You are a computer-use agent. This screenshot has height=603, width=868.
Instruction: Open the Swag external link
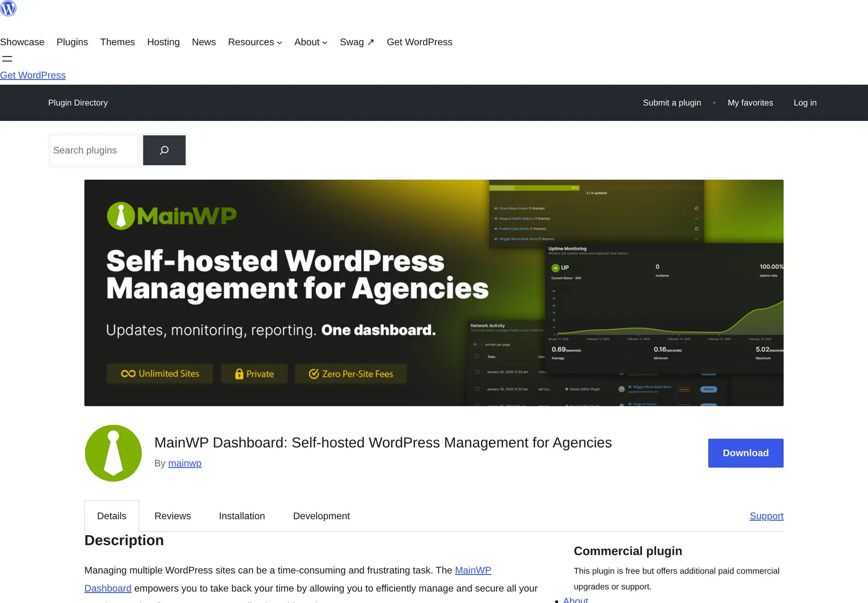point(357,42)
